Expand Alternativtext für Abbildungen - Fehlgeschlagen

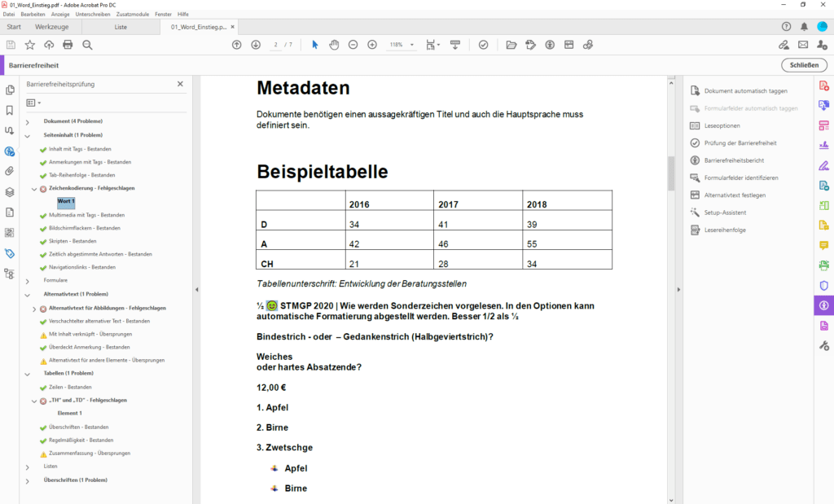pyautogui.click(x=34, y=309)
